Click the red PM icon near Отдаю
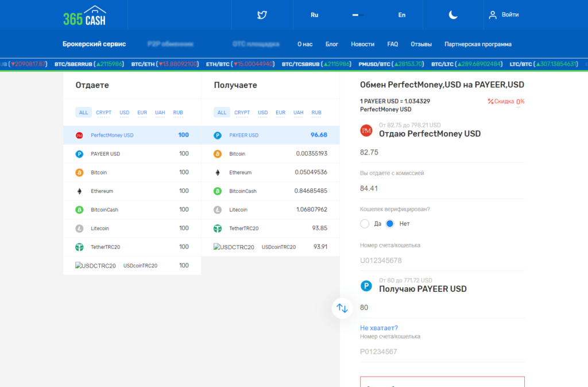This screenshot has height=387, width=588. coord(366,130)
